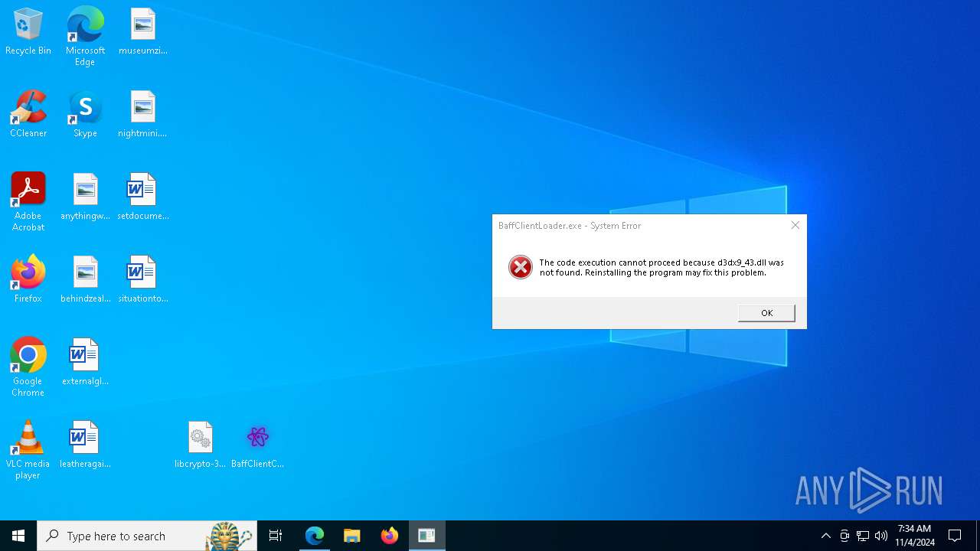The image size is (980, 551).
Task: Open Microsoft Edge from the taskbar
Action: pos(315,536)
